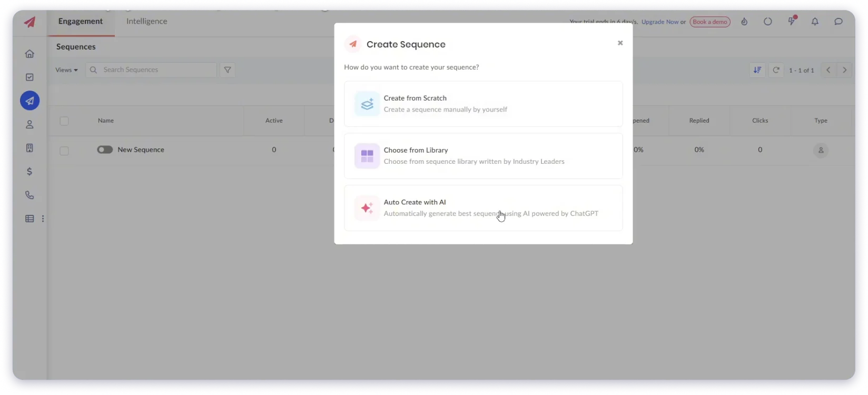Check the New Sequence row checkbox

point(64,151)
